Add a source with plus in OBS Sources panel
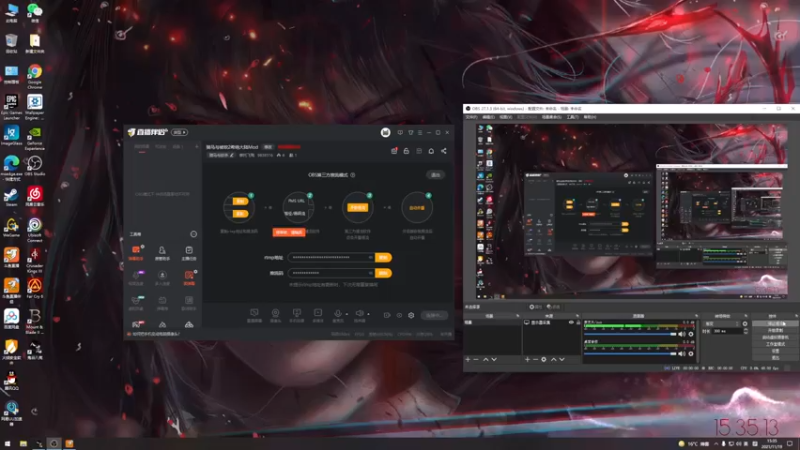This screenshot has width=800, height=450. click(527, 360)
